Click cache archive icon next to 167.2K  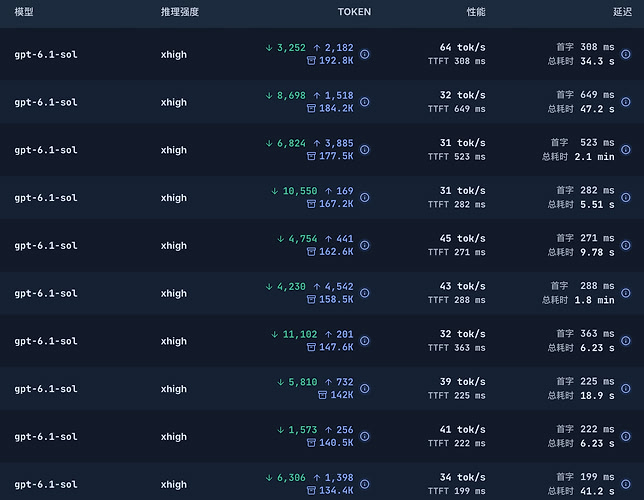coord(311,204)
